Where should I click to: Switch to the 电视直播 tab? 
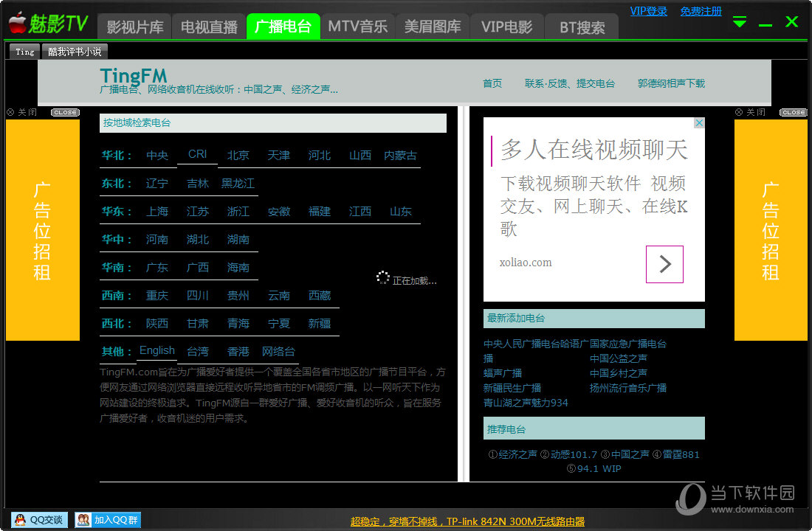coord(209,27)
